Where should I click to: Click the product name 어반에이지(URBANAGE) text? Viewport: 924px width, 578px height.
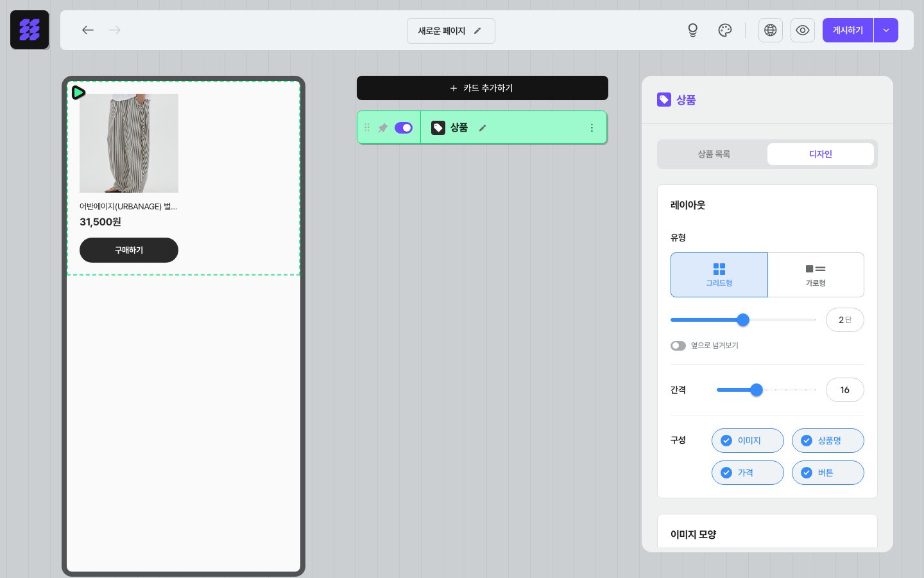[128, 207]
